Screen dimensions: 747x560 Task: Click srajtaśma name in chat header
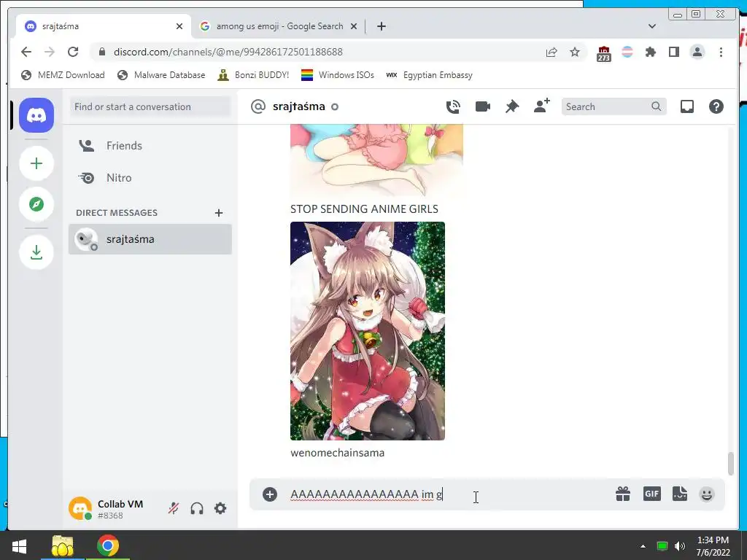[x=298, y=106]
